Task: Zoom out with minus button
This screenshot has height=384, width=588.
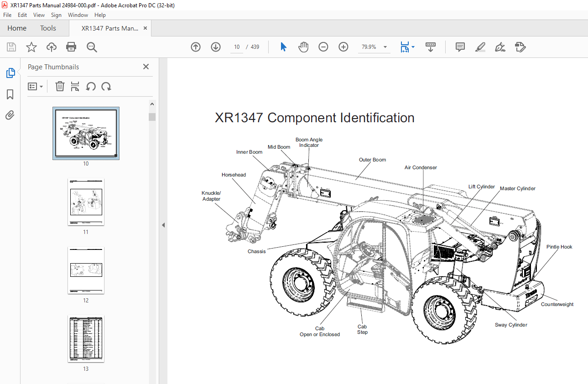Action: click(323, 47)
